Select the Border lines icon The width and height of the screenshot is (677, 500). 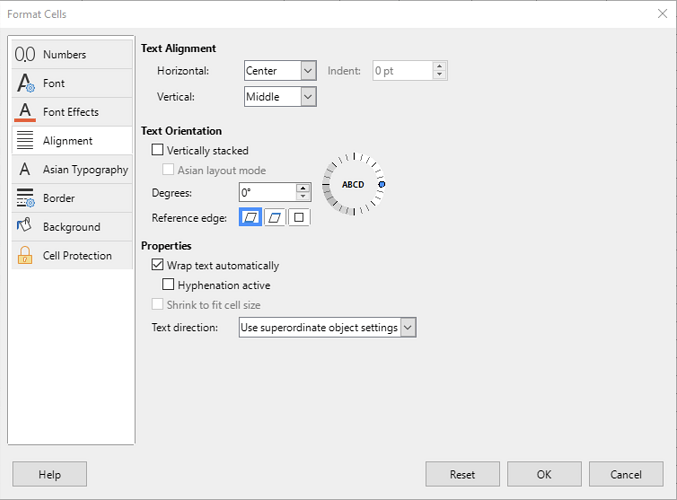click(25, 198)
